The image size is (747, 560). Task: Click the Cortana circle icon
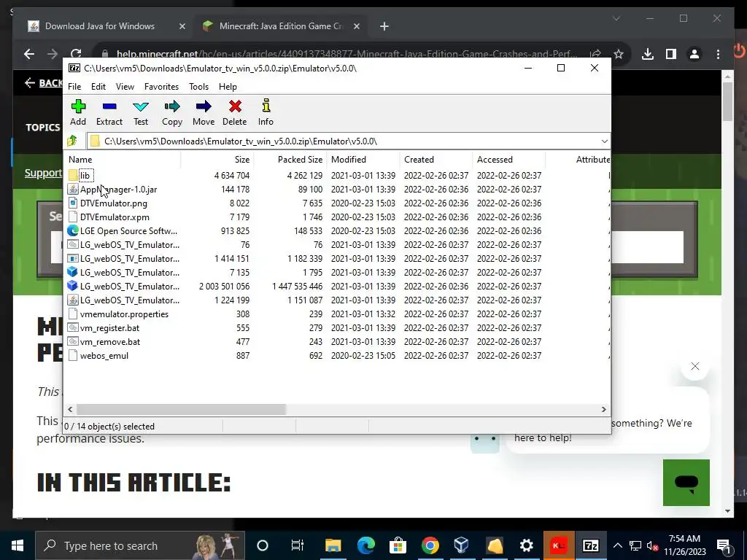(x=263, y=545)
